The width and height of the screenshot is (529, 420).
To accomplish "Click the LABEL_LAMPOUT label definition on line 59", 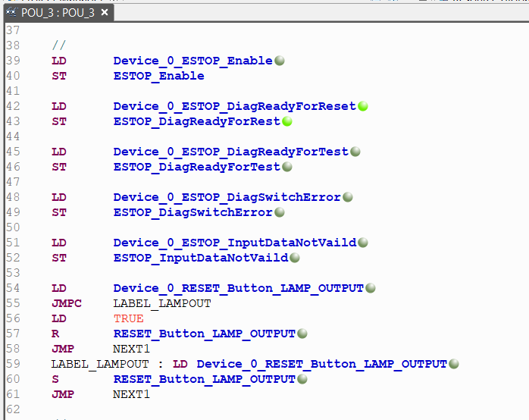I will tap(100, 364).
